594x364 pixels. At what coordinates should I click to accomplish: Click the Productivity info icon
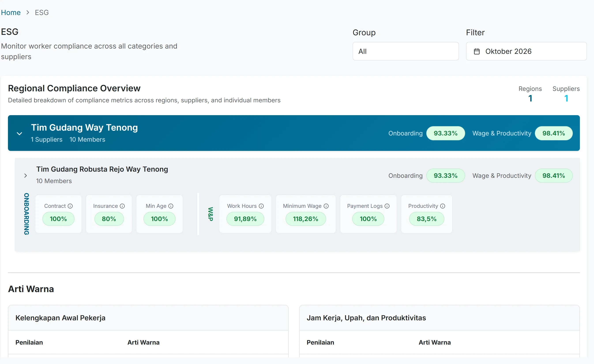coord(443,206)
